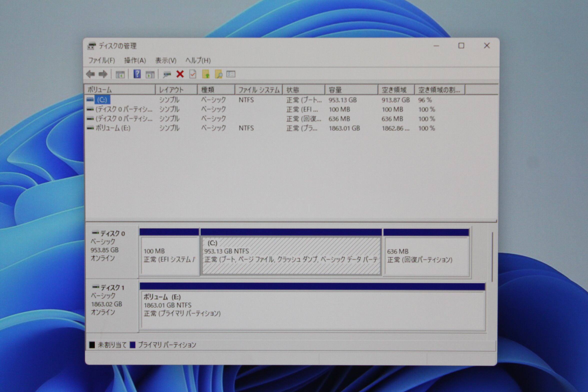The width and height of the screenshot is (588, 392).
Task: Click 正常 (プラ... status cell
Action: (302, 128)
